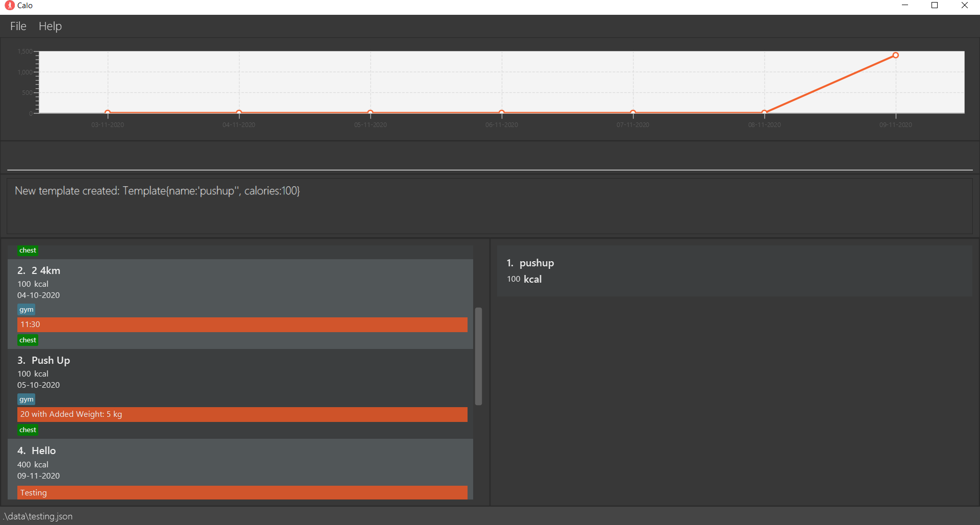Select exercise entry '4. Hello'
This screenshot has height=525, width=980.
coord(240,469)
